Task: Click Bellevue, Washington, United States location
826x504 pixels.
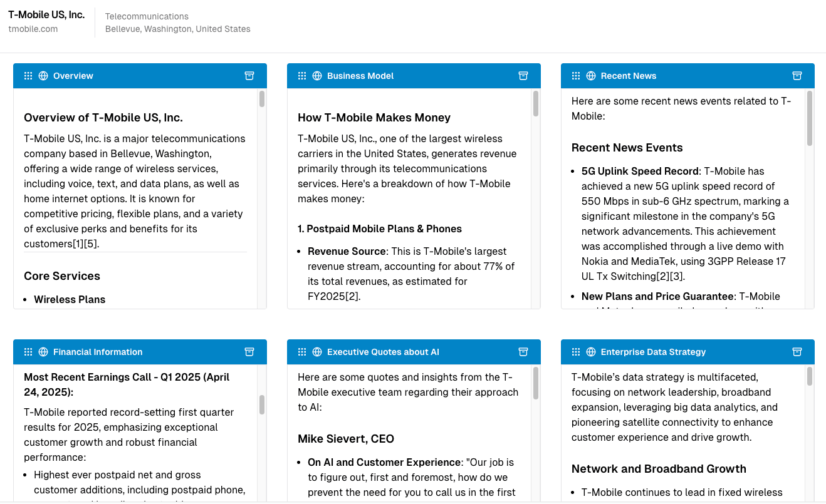Action: (178, 29)
